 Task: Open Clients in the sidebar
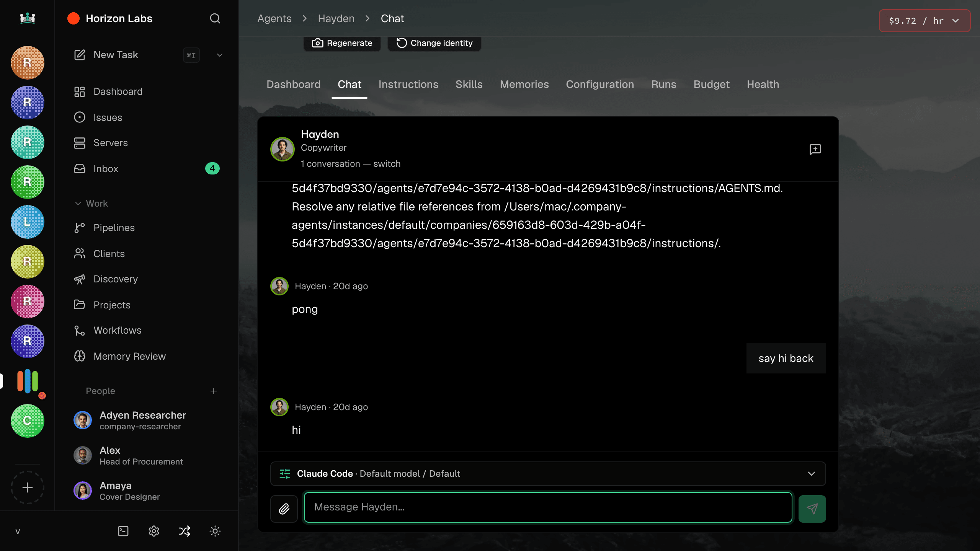(147, 254)
